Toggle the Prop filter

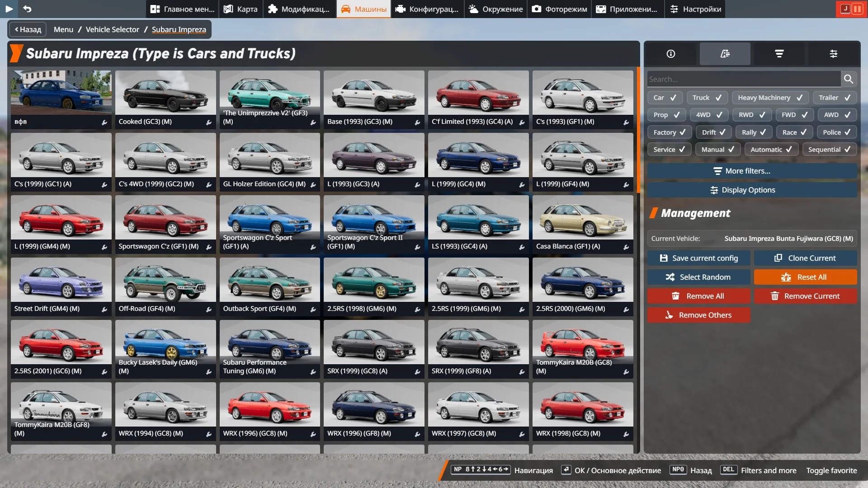pos(666,115)
